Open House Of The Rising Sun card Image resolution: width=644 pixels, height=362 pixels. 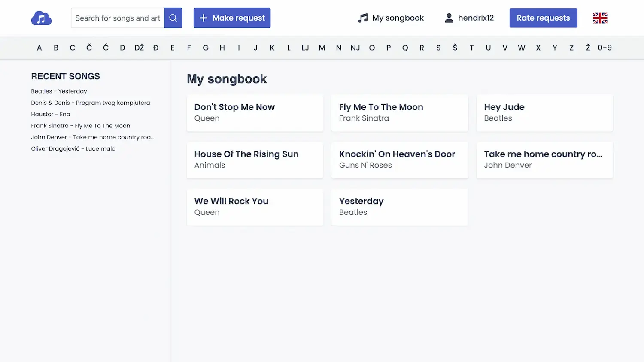255,160
